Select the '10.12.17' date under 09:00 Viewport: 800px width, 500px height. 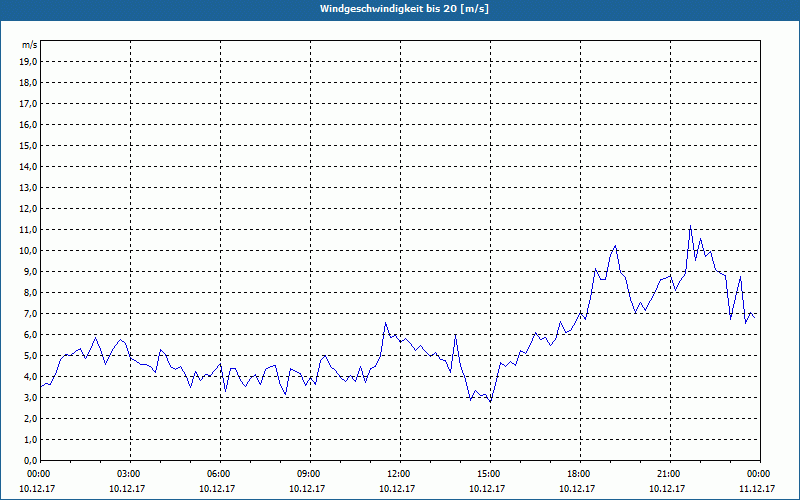point(307,488)
